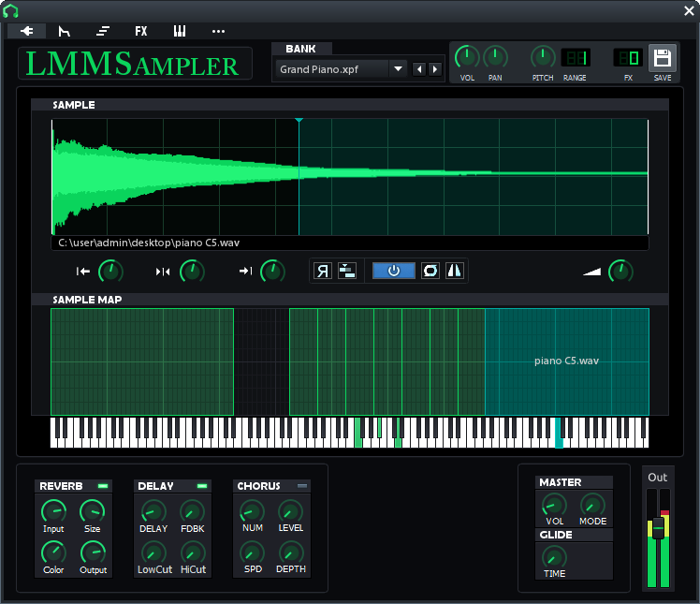Click the delay LowCut knob
Viewport: 700px width, 604px height.
pos(154,552)
